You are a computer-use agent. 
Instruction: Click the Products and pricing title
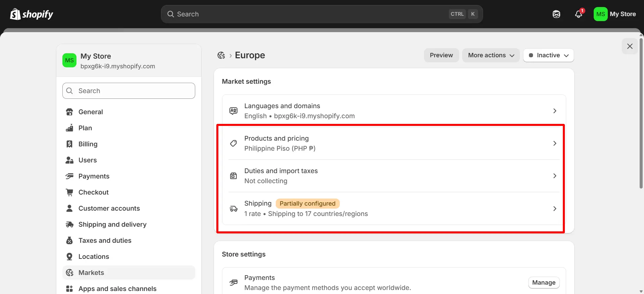coord(276,138)
